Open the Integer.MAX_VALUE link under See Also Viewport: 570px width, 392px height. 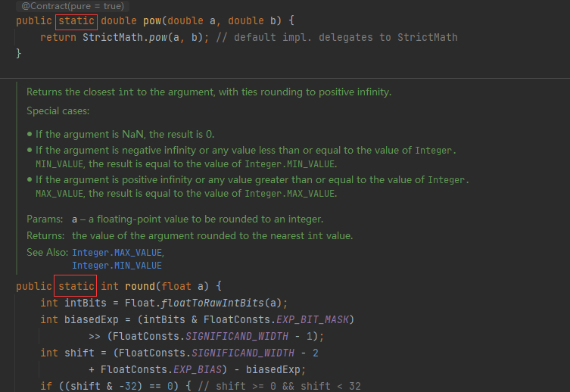[117, 252]
